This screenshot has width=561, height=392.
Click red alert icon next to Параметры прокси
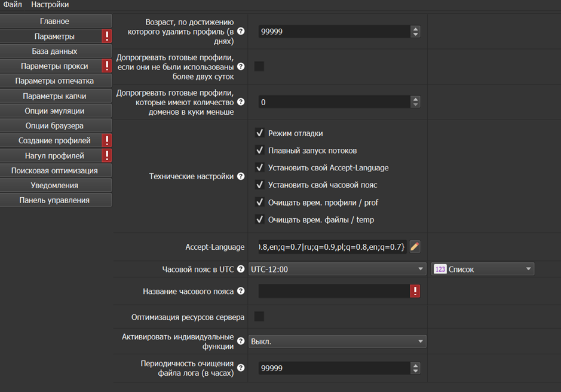[106, 66]
